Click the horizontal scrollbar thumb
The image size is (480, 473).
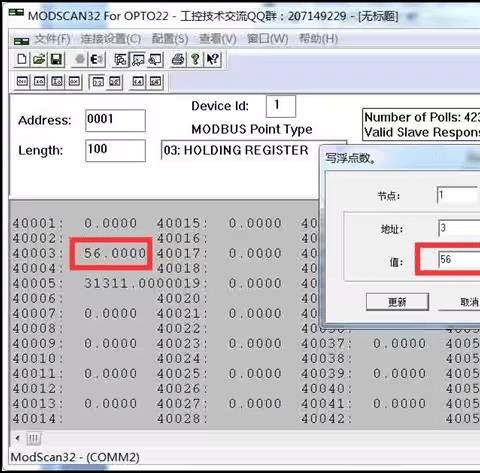click(x=33, y=438)
